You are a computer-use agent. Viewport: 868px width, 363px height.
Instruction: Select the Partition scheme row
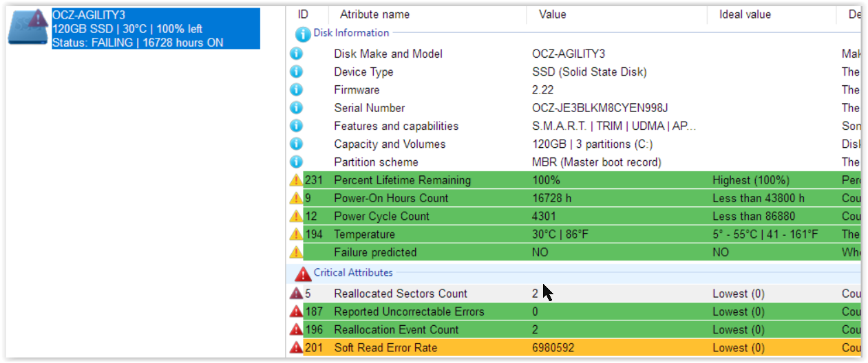[x=575, y=162]
